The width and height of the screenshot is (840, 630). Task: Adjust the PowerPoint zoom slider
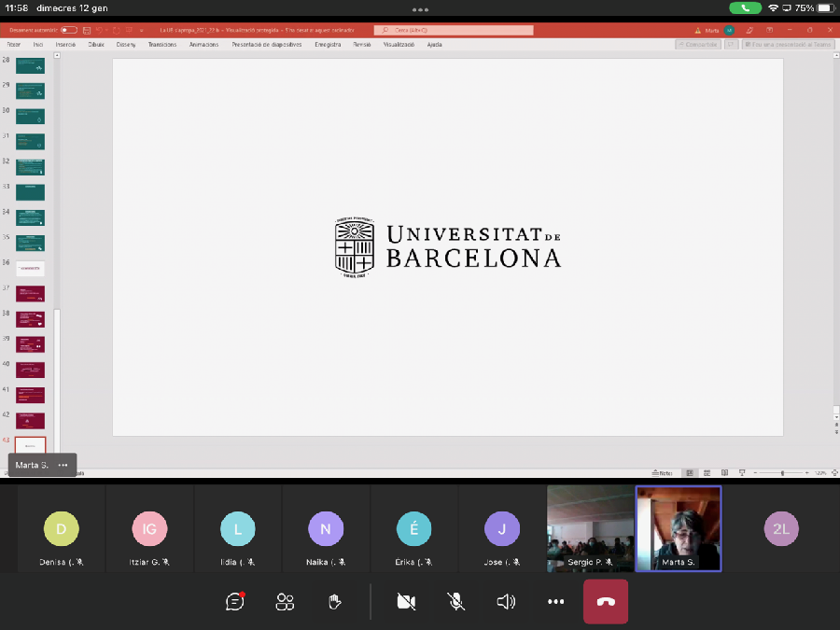coord(782,473)
